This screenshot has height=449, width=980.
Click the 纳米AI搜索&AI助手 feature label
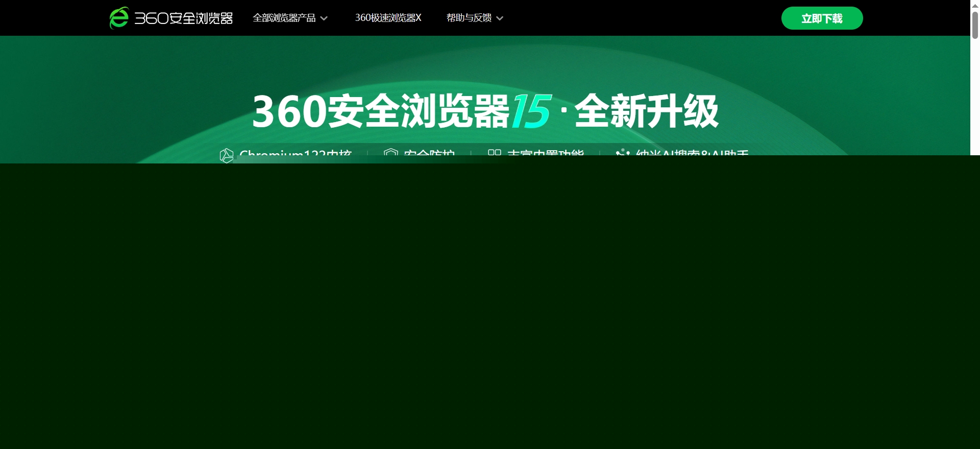pyautogui.click(x=692, y=153)
